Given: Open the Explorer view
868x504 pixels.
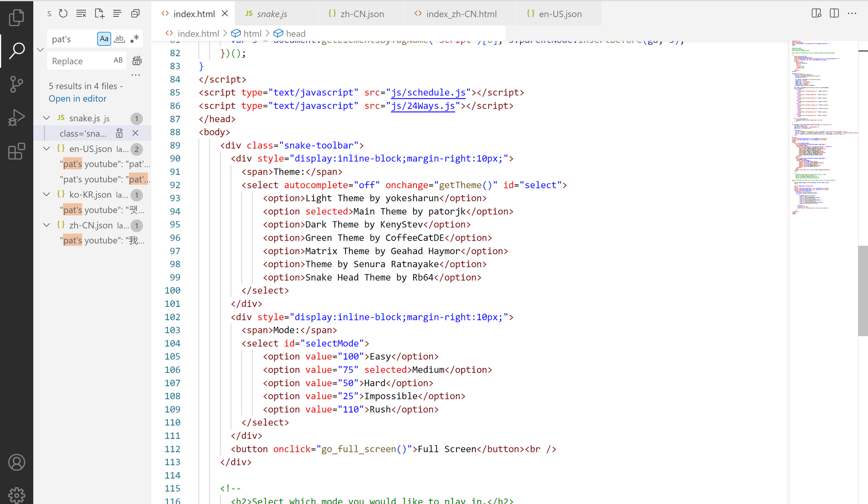Looking at the screenshot, I should [16, 17].
